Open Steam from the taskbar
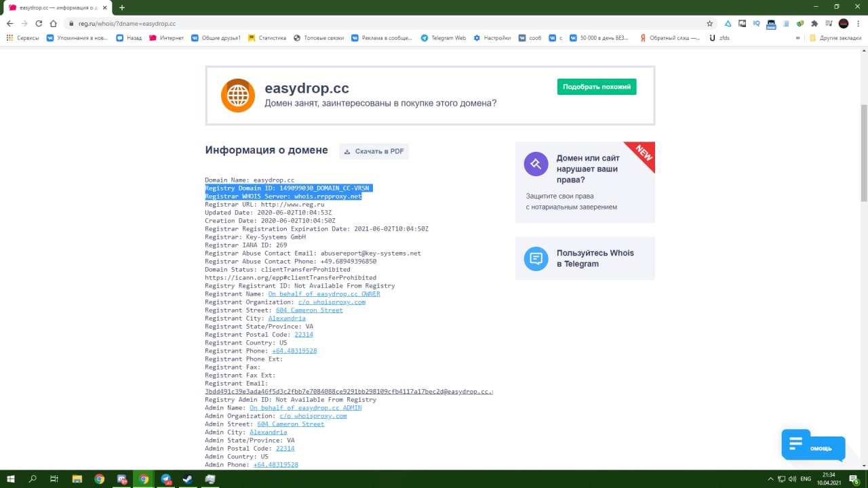868x488 pixels. click(x=188, y=479)
